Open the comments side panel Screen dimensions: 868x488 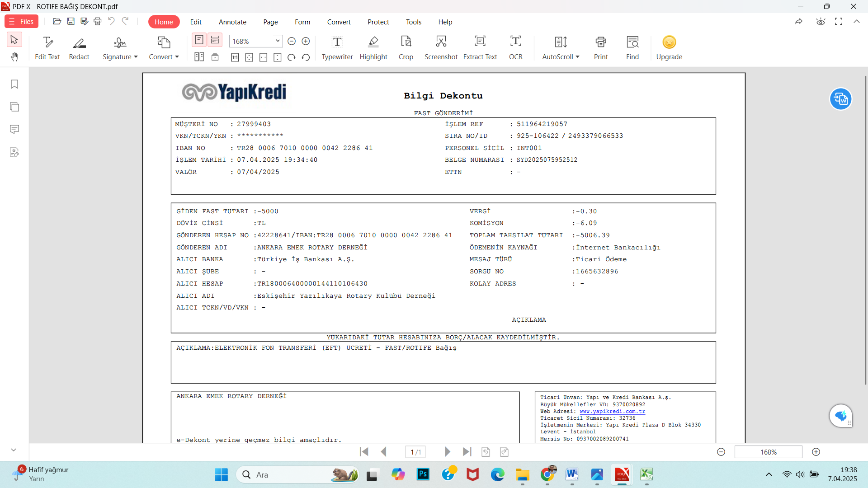pos(14,130)
